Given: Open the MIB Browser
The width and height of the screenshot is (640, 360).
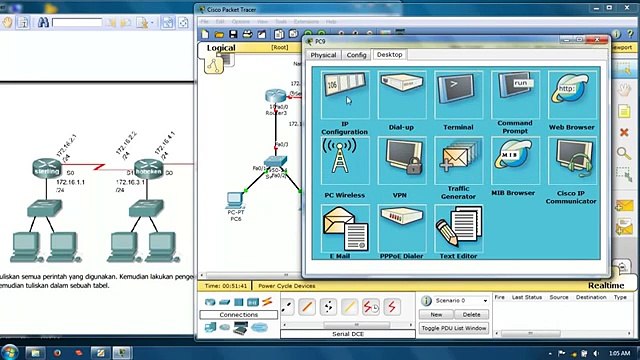Looking at the screenshot, I should 516,161.
